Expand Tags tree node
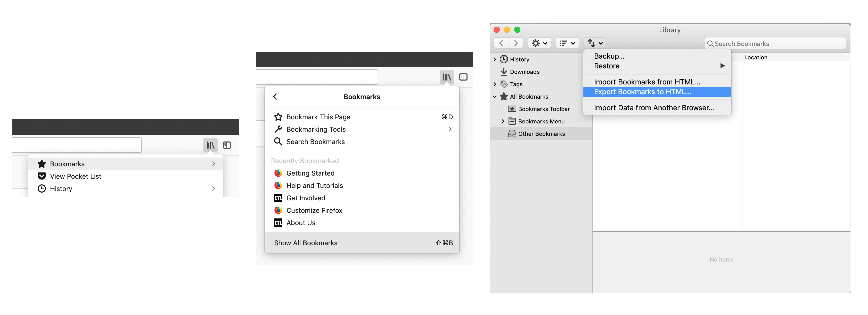Image resolution: width=868 pixels, height=315 pixels. point(495,84)
